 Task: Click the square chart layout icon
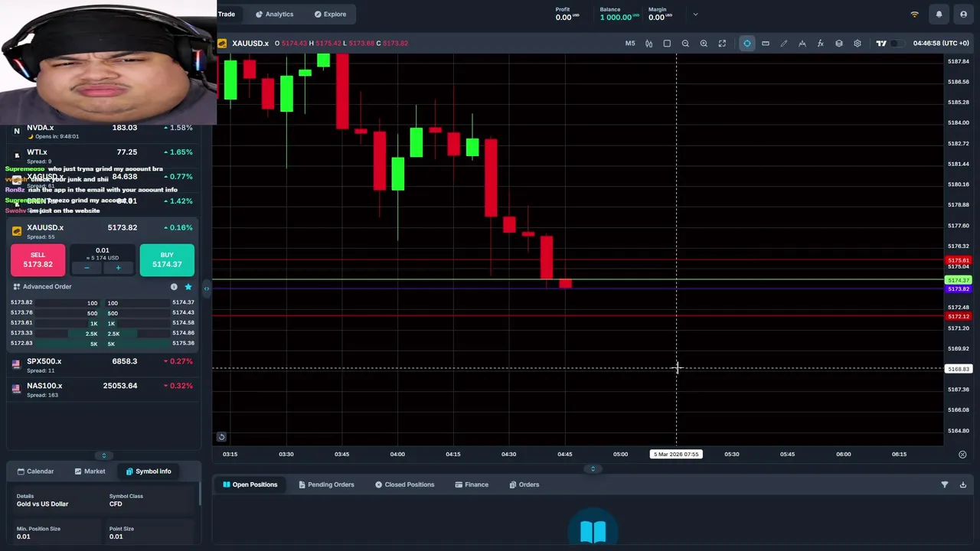point(667,44)
